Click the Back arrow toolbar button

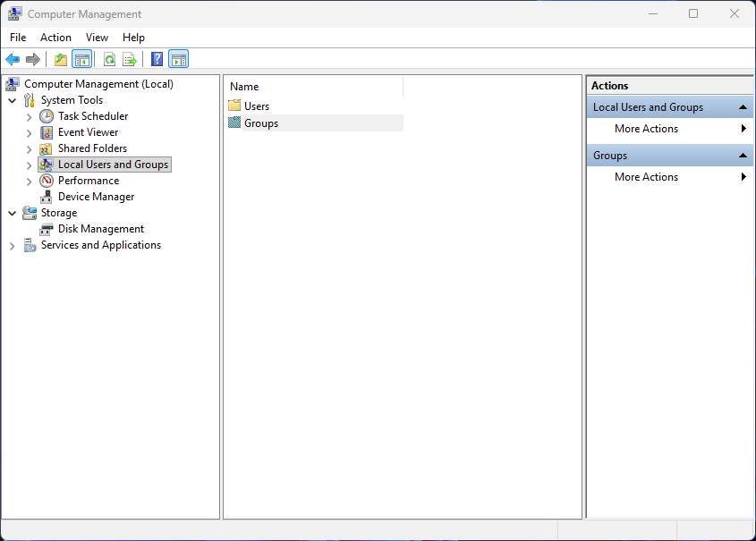point(13,60)
